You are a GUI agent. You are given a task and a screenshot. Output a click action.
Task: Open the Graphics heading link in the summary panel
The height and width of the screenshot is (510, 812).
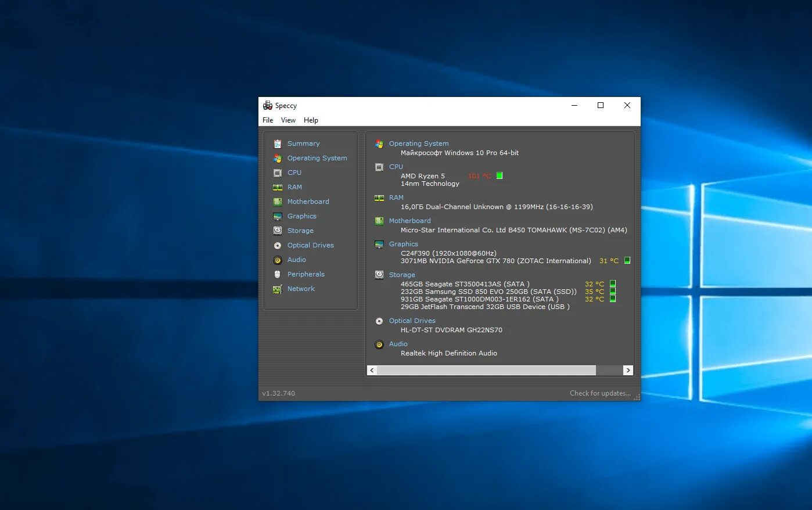click(x=404, y=244)
